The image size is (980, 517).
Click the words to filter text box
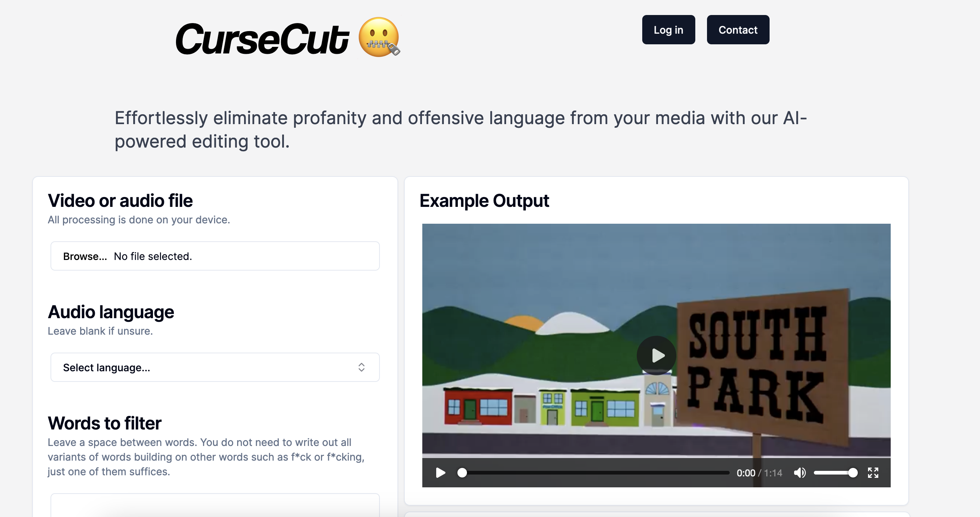[x=215, y=505]
